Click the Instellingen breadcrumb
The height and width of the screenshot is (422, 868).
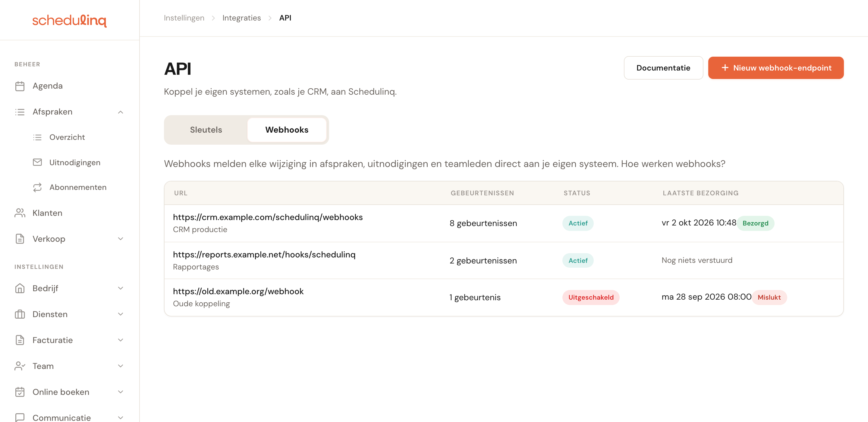pyautogui.click(x=184, y=18)
